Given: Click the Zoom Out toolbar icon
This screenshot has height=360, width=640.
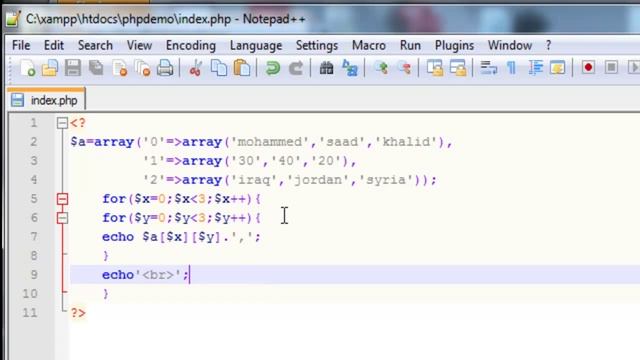Looking at the screenshot, I should tap(404, 68).
